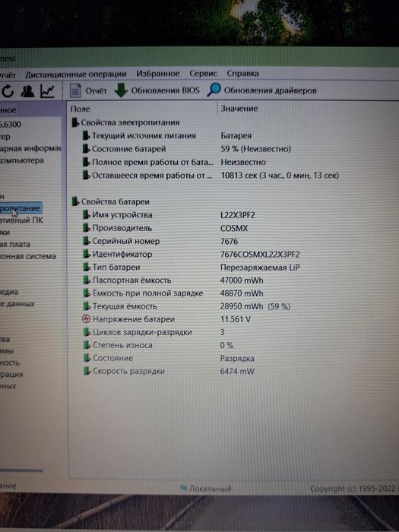Viewport: 399px width, 532px height.
Task: Click the Напряжение батареи voltage icon
Action: tap(87, 319)
